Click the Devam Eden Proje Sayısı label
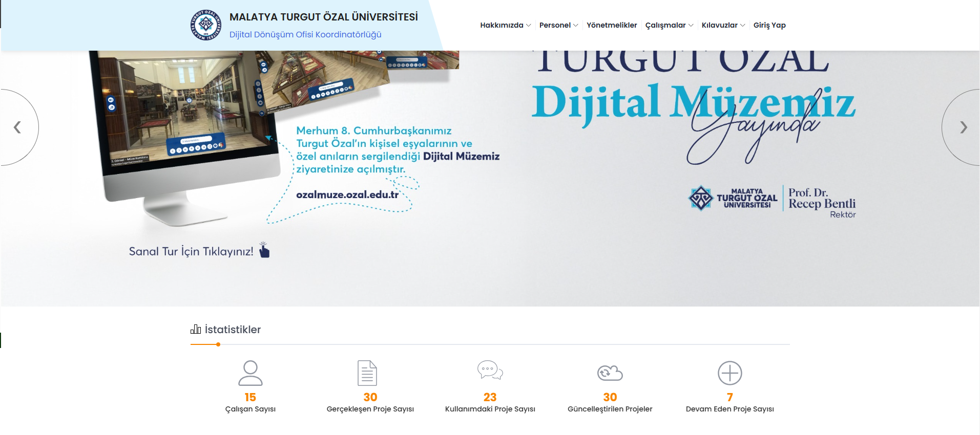The height and width of the screenshot is (435, 980). pyautogui.click(x=730, y=409)
